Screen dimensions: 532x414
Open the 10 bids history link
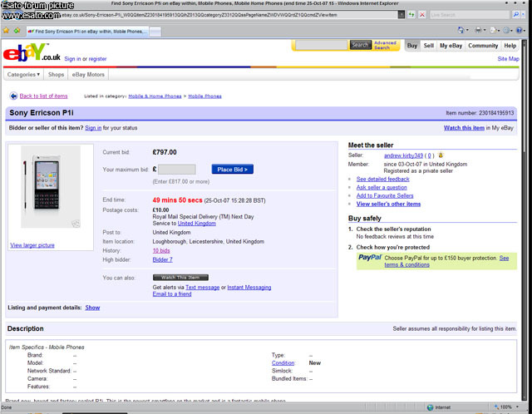[161, 251]
